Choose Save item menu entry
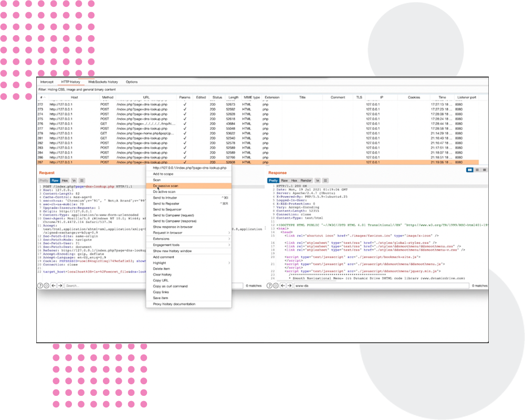Screen dimensions: 525x420 (189, 298)
